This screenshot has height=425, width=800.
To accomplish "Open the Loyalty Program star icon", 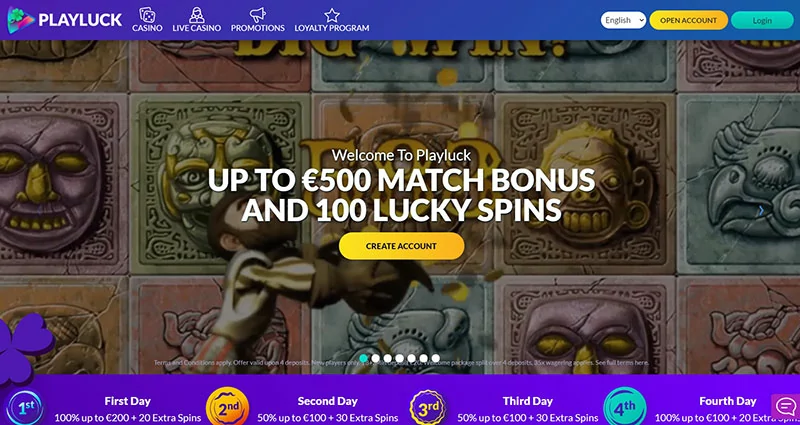I will [332, 15].
